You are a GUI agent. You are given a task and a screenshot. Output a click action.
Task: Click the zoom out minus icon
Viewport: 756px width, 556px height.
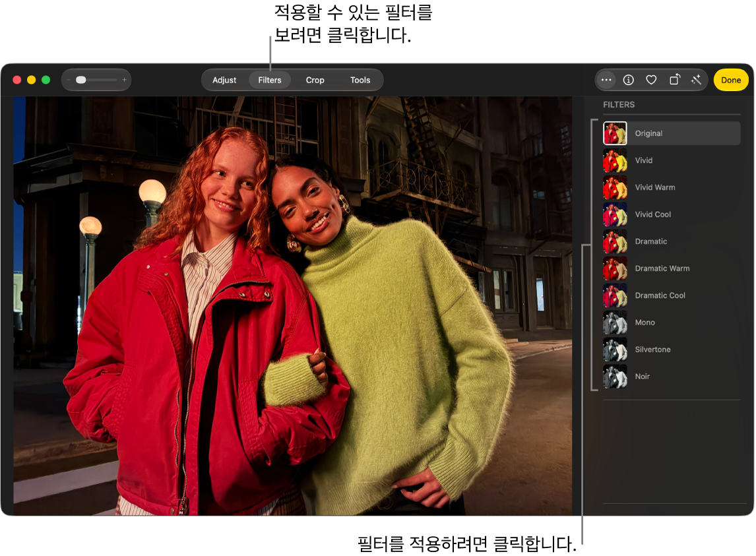point(69,80)
